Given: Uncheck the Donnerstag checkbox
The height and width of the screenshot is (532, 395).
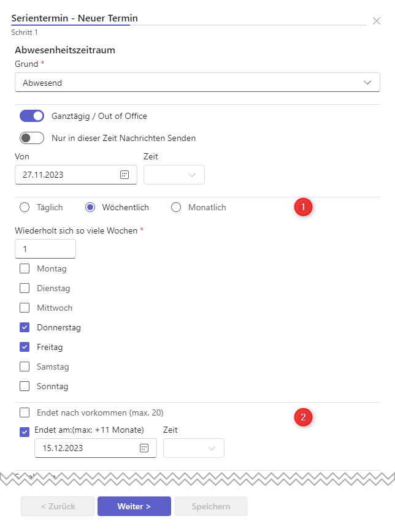Looking at the screenshot, I should [x=25, y=327].
